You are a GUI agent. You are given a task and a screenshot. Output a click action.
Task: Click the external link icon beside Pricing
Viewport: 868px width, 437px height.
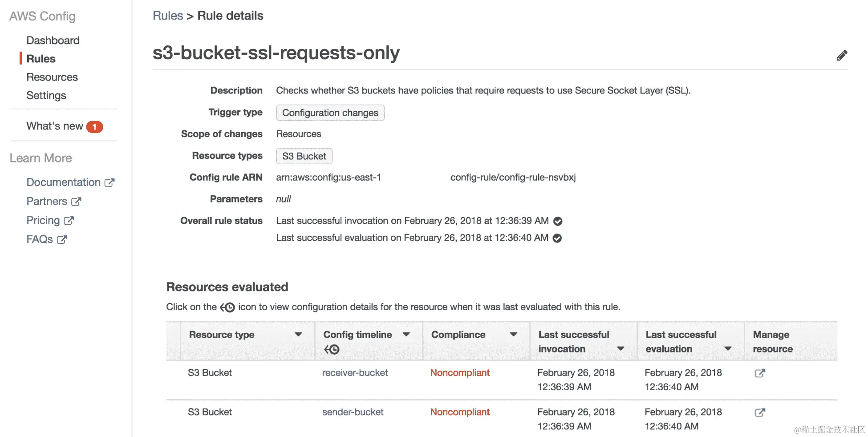[69, 221]
